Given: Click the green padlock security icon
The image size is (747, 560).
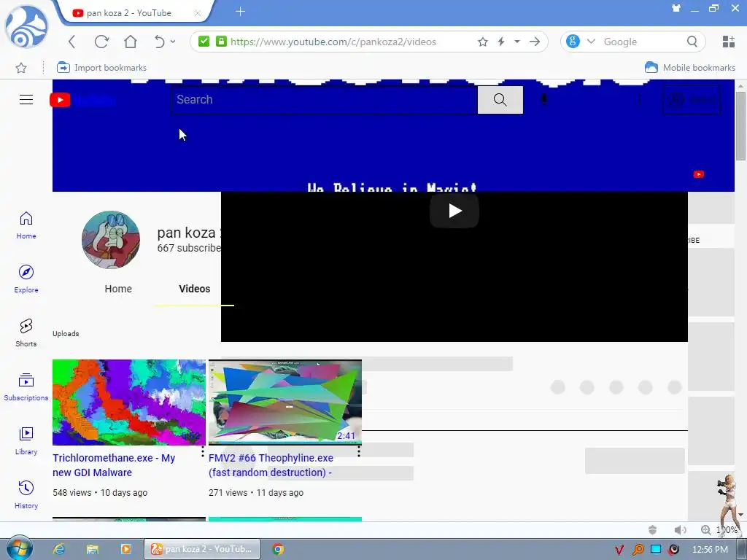Looking at the screenshot, I should coord(220,42).
